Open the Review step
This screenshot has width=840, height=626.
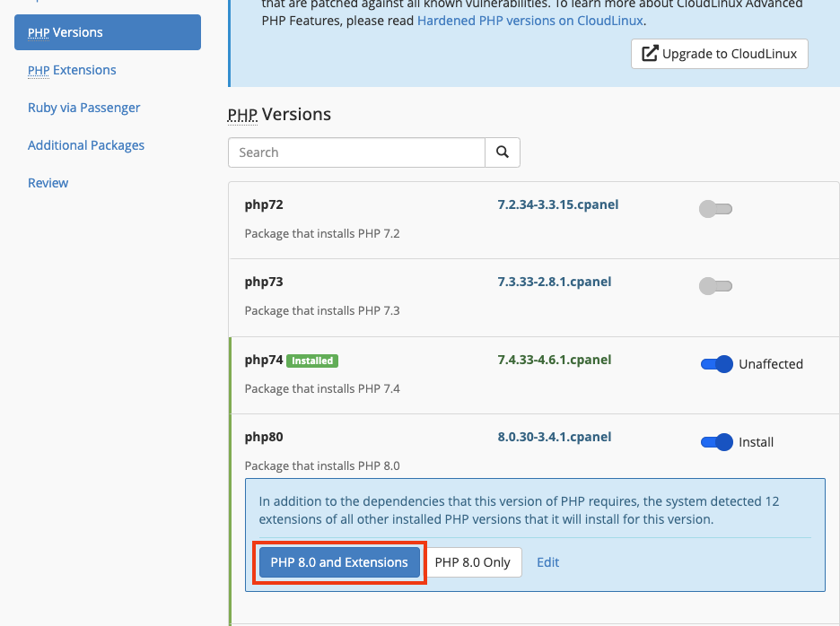pyautogui.click(x=48, y=183)
